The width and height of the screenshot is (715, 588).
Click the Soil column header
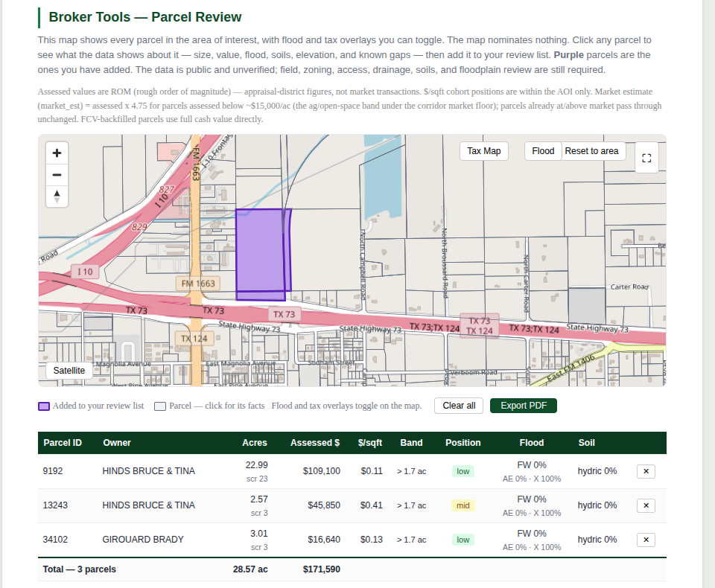(x=586, y=443)
